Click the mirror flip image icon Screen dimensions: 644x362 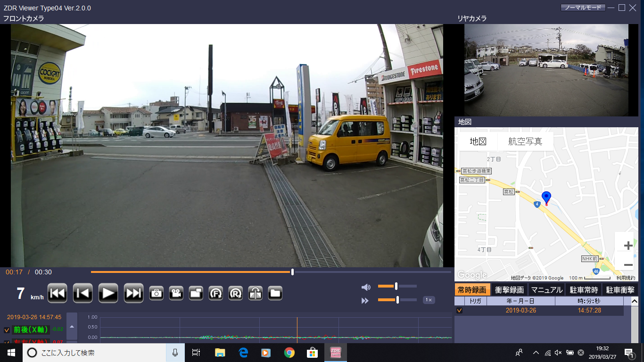pos(255,293)
